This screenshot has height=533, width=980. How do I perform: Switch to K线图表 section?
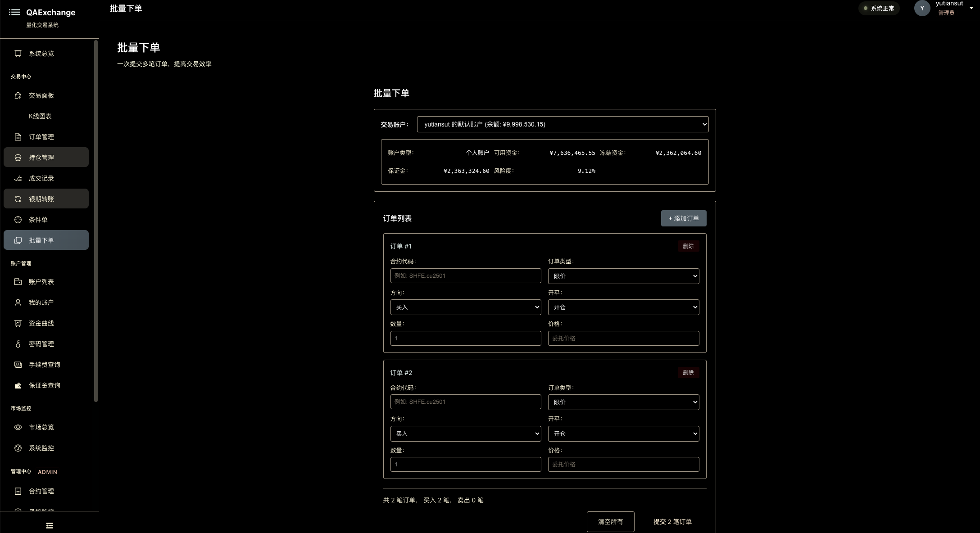[x=40, y=116]
